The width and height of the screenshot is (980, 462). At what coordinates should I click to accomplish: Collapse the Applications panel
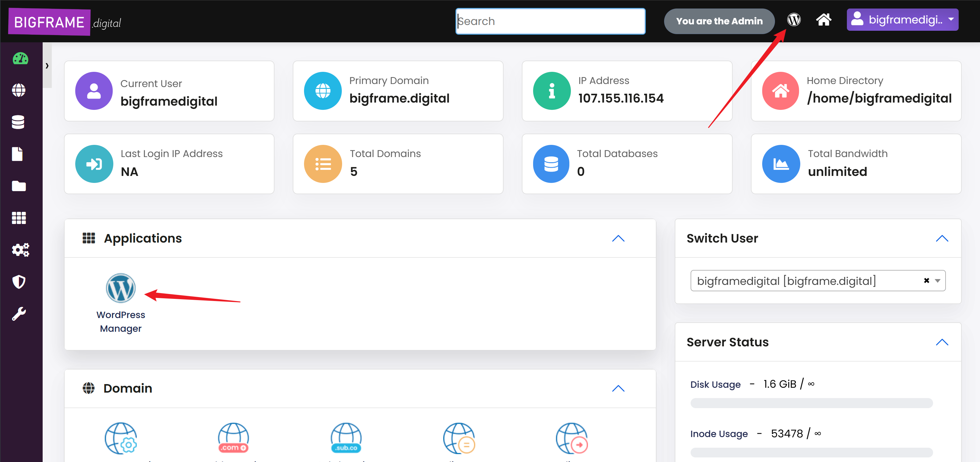tap(618, 238)
